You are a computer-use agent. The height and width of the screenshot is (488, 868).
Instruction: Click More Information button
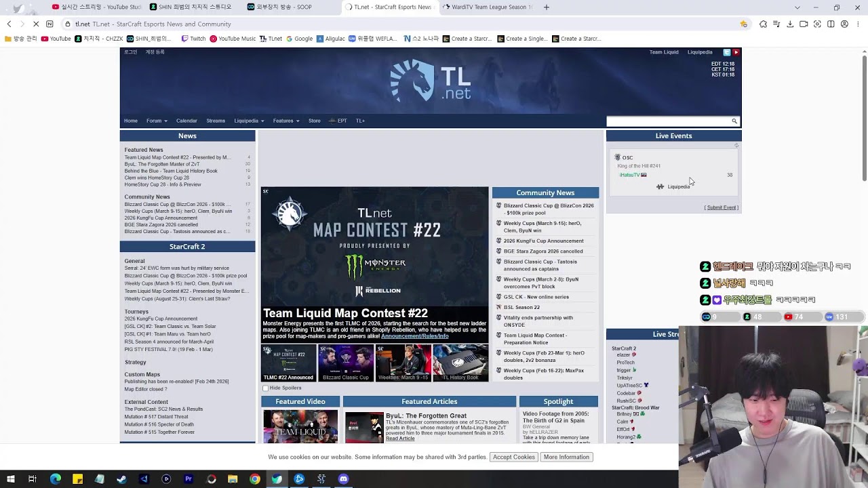click(566, 457)
